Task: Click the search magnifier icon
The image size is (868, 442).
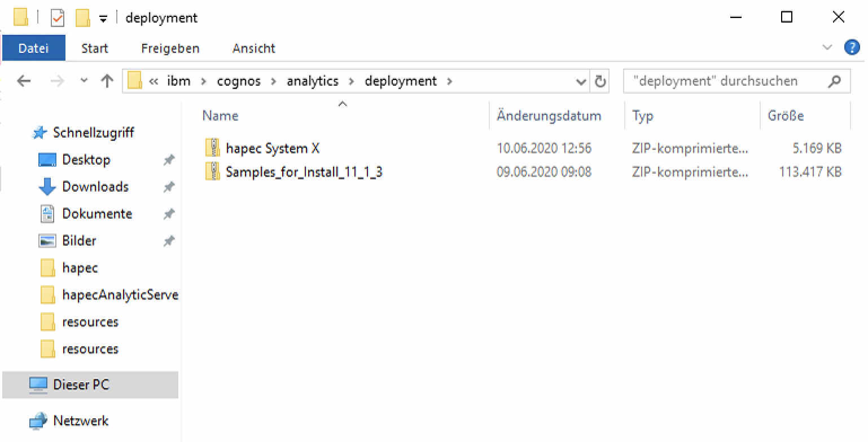Action: coord(834,82)
